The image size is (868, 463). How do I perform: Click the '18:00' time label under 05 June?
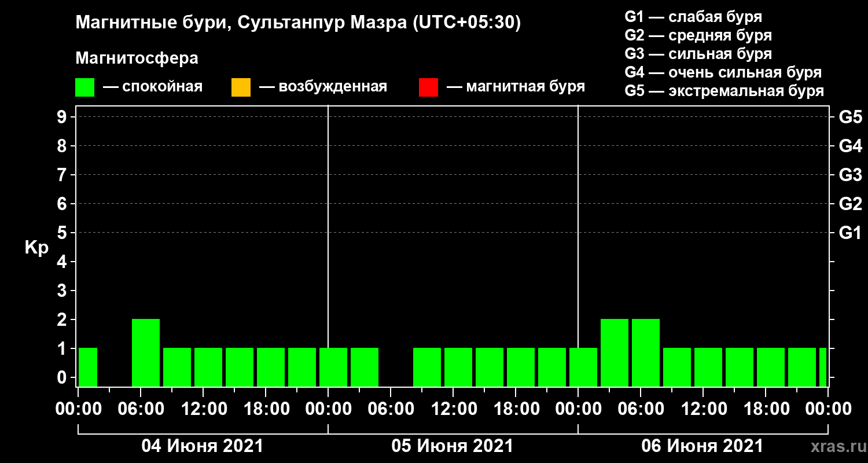click(x=516, y=409)
